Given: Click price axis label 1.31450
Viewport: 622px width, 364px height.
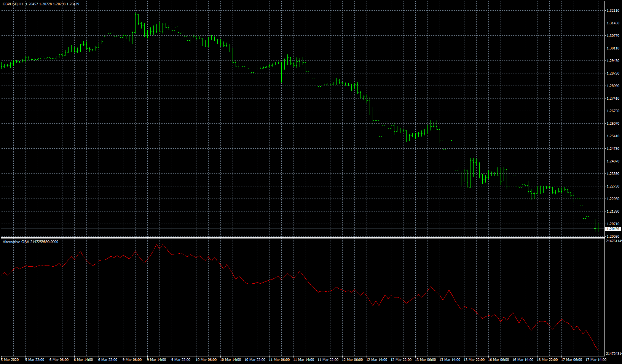Looking at the screenshot, I should (612, 23).
